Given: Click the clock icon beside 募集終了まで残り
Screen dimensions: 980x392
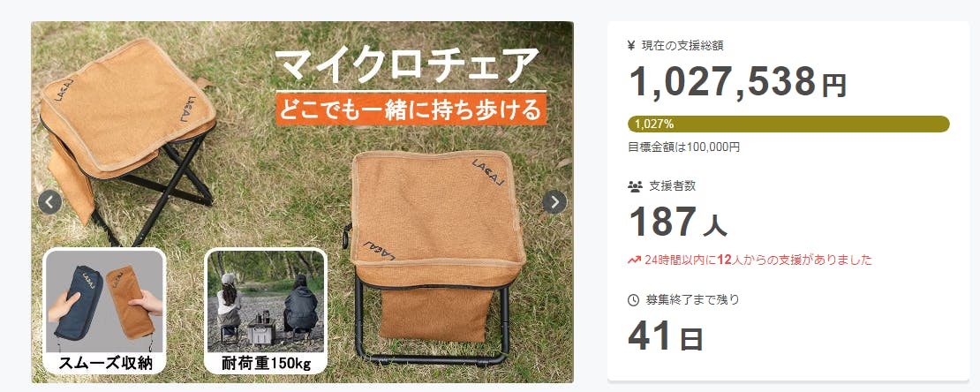Looking at the screenshot, I should coord(633,300).
